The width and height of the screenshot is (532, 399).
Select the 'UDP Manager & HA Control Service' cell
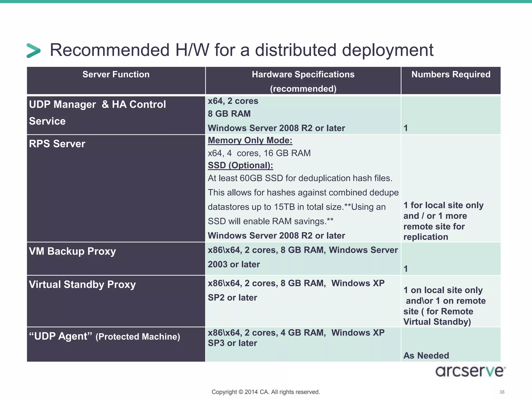click(x=116, y=115)
